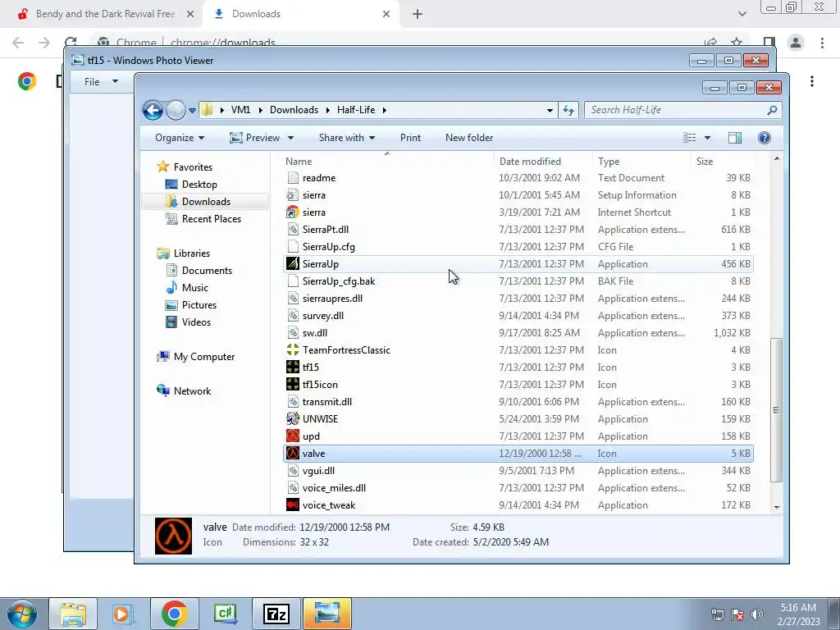Select Desktop in the navigation pane

pyautogui.click(x=191, y=185)
